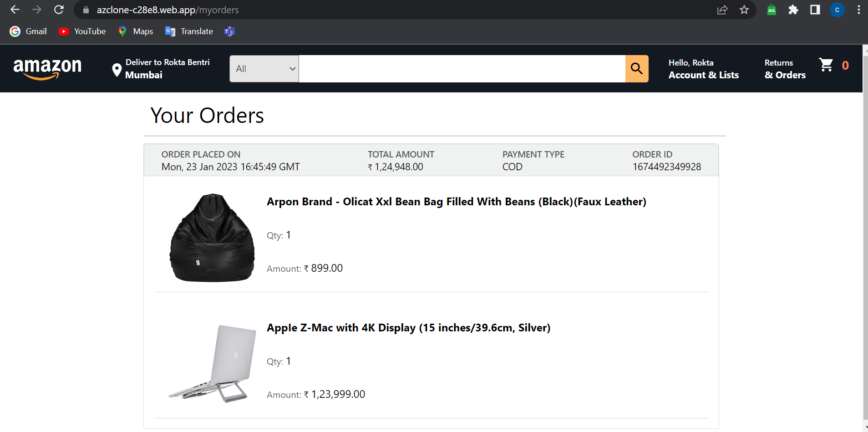Click the share icon in the toolbar
The image size is (868, 432).
(x=722, y=9)
